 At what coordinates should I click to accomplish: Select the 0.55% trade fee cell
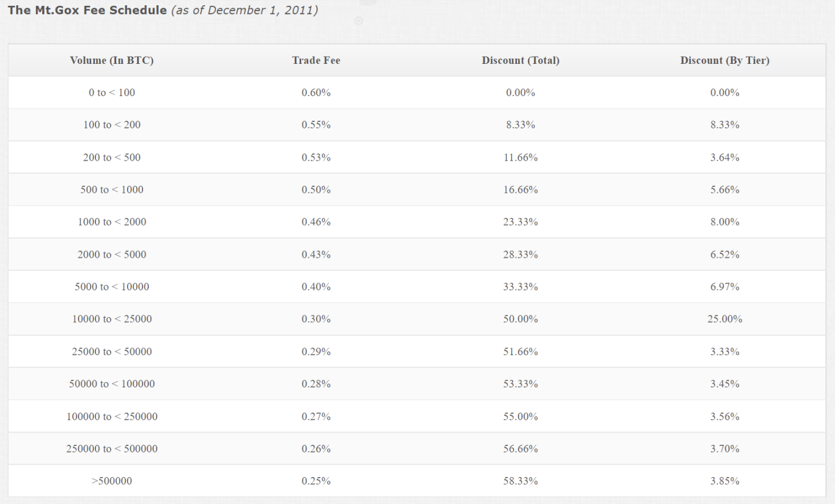316,125
